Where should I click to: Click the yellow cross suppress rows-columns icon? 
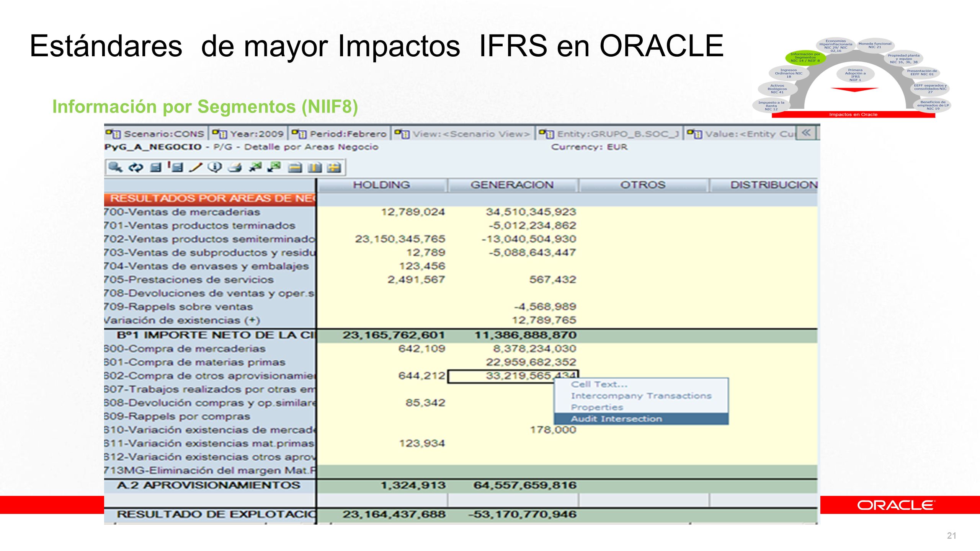[334, 168]
